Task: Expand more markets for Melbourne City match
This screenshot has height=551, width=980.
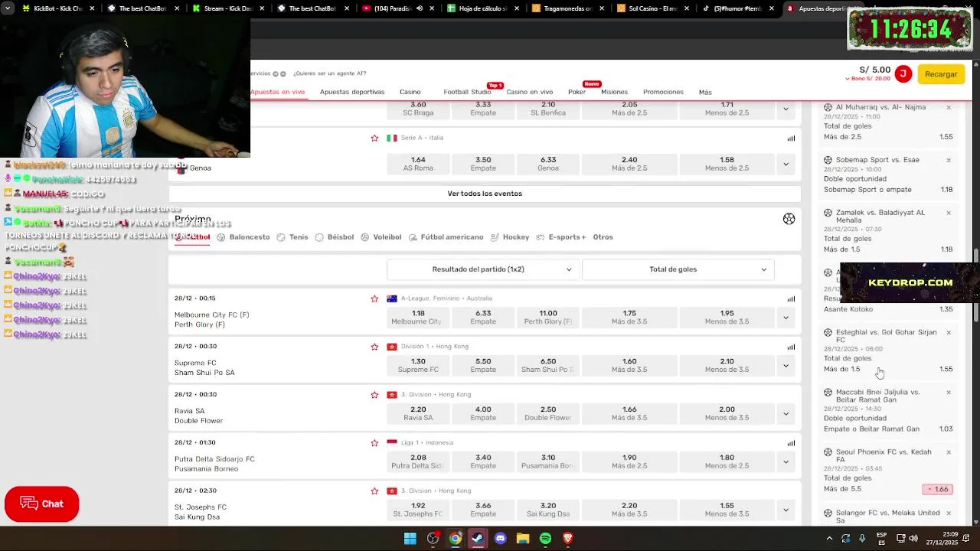Action: point(786,318)
